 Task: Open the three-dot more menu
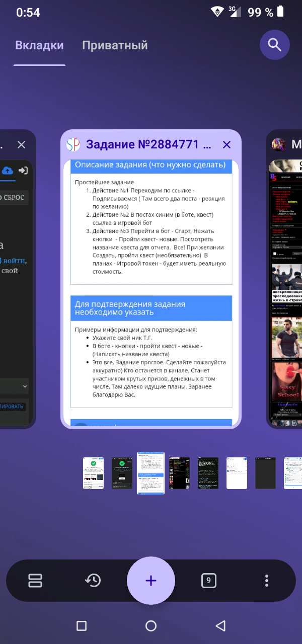[267, 581]
